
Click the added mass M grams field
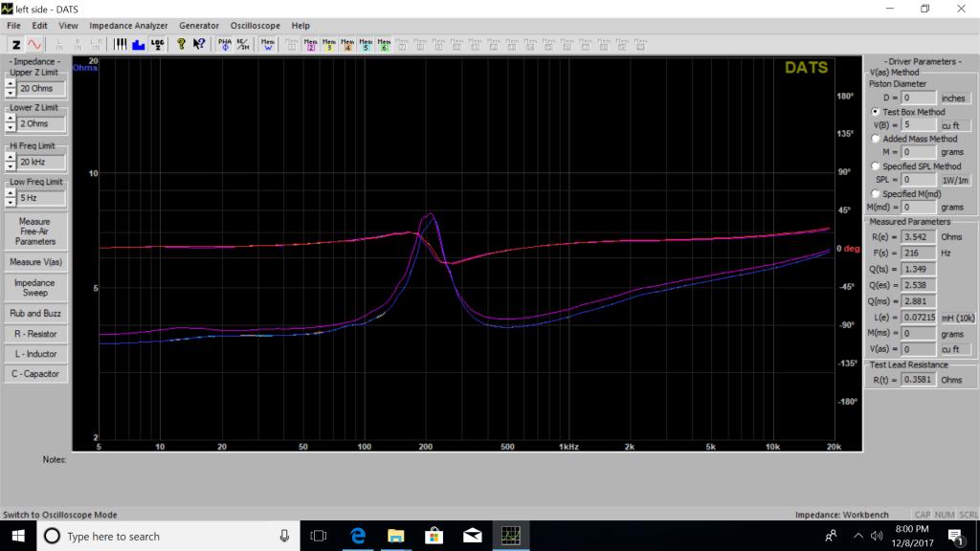pos(919,152)
